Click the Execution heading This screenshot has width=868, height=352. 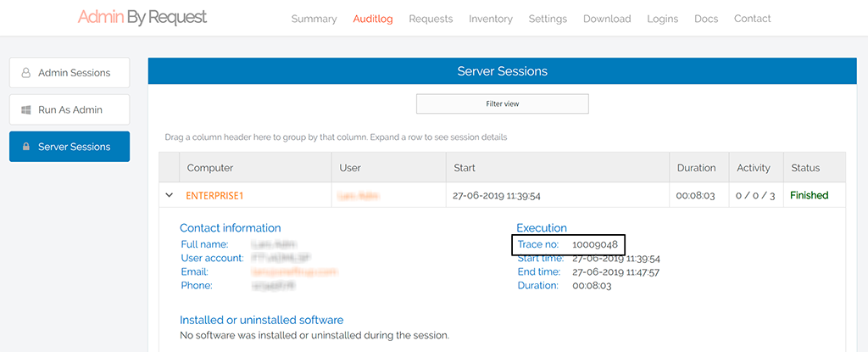point(542,228)
